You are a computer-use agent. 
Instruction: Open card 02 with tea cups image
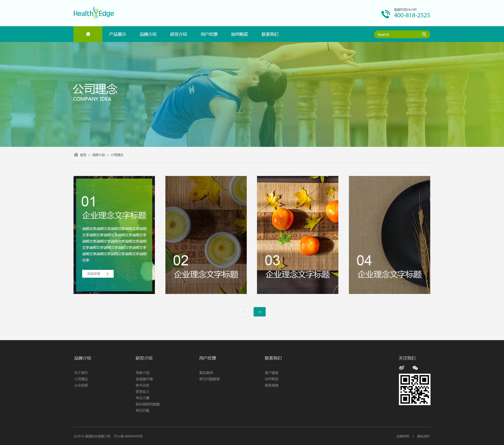[206, 235]
